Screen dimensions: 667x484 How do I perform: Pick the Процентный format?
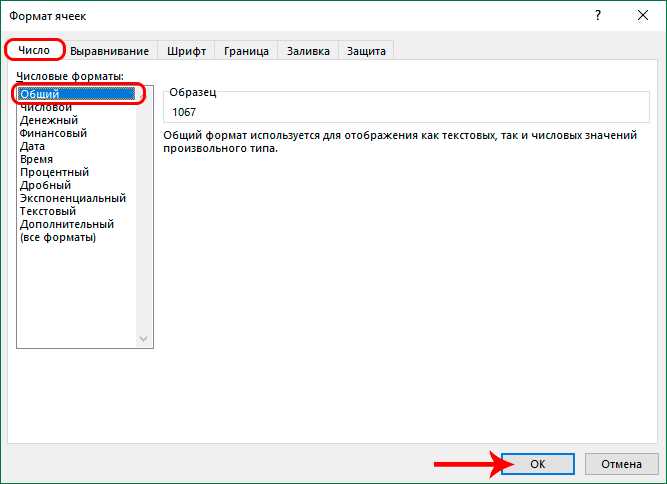coord(77,172)
